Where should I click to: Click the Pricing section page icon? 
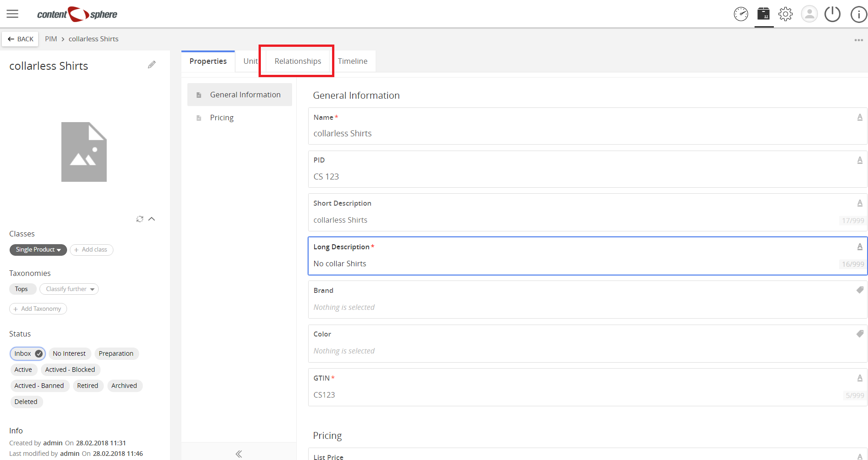[x=199, y=118]
